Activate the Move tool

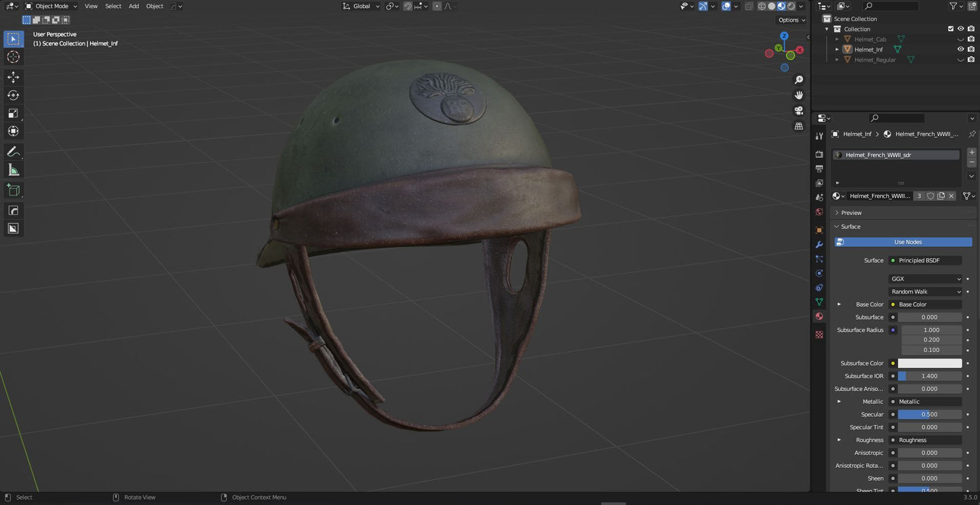tap(13, 77)
